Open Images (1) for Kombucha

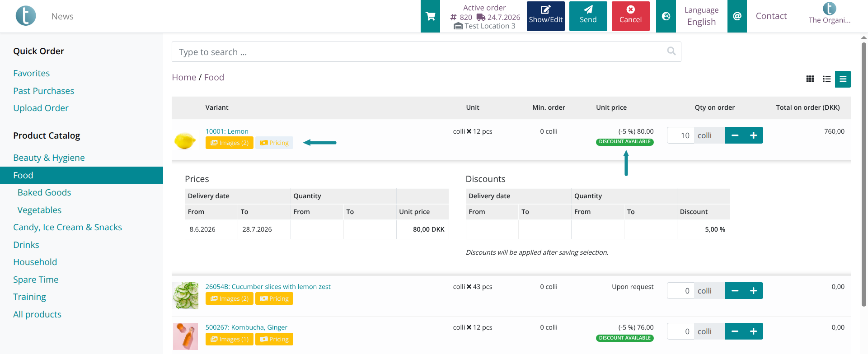tap(230, 339)
